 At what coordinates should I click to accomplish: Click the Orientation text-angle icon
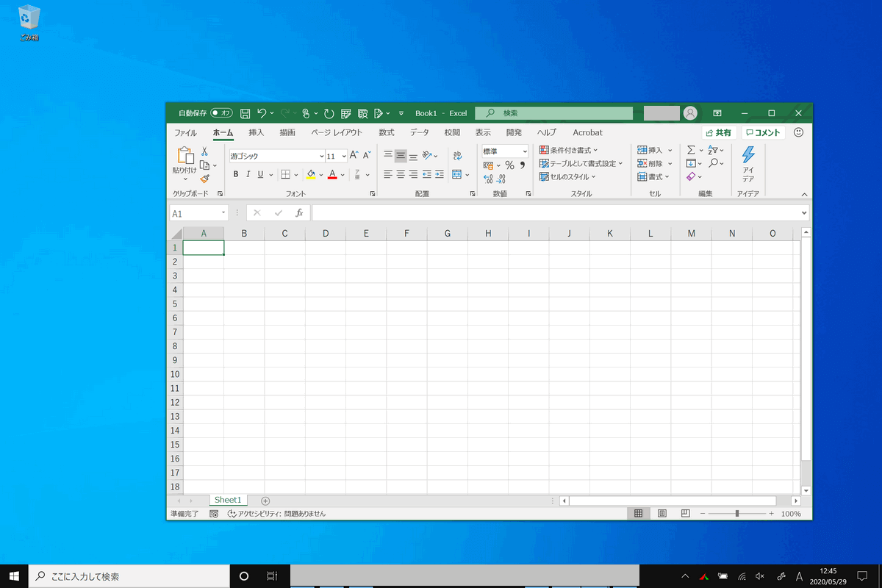(x=428, y=155)
